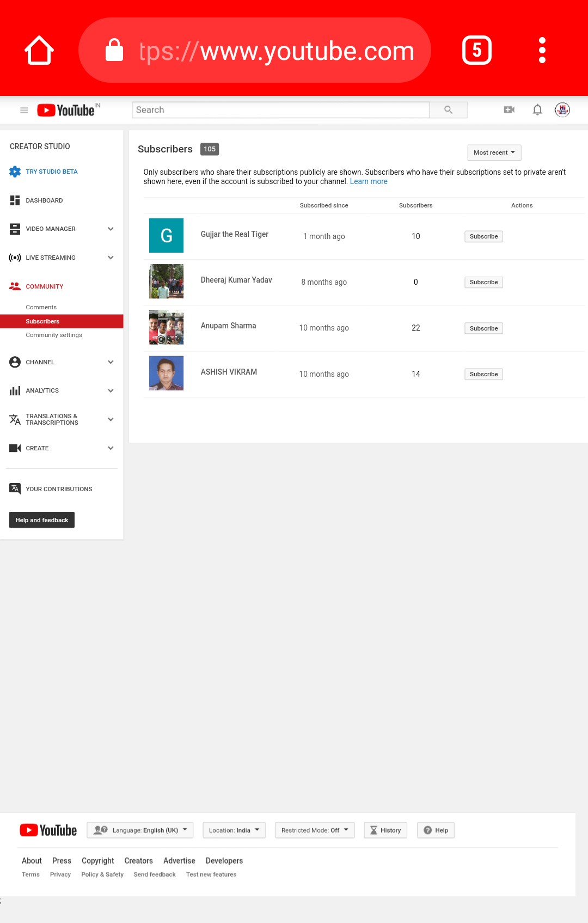Open the Language: English (UK) dropdown
Viewport: 588px width, 923px height.
pos(140,830)
